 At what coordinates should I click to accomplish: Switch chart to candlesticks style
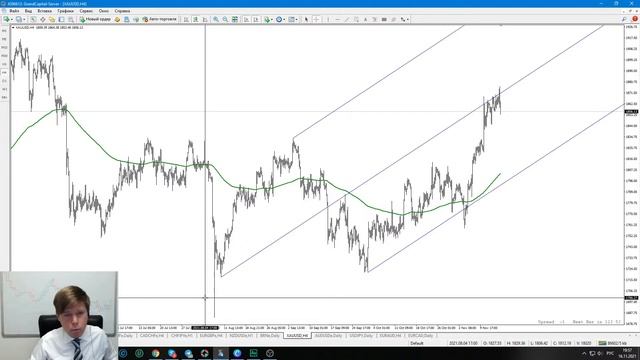coord(196,19)
